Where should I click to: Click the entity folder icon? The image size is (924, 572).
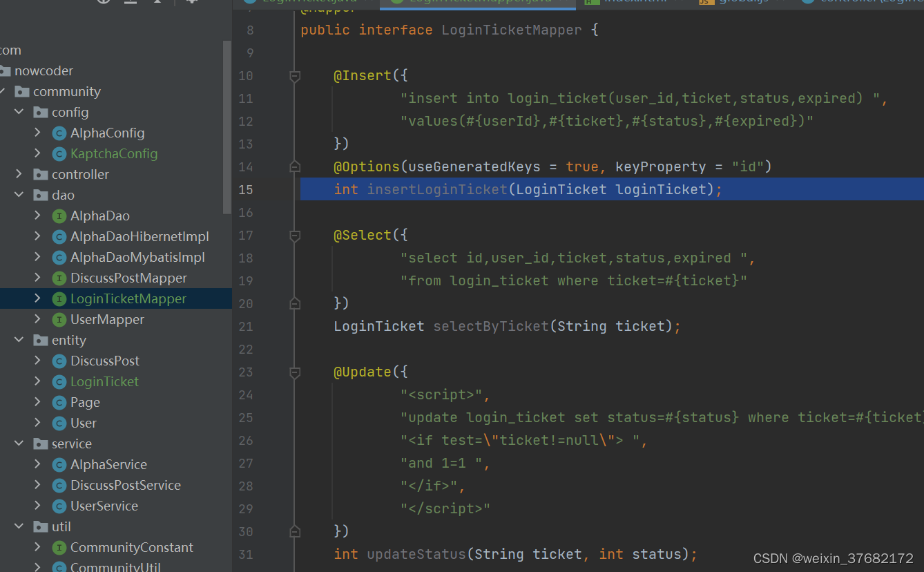tap(41, 340)
